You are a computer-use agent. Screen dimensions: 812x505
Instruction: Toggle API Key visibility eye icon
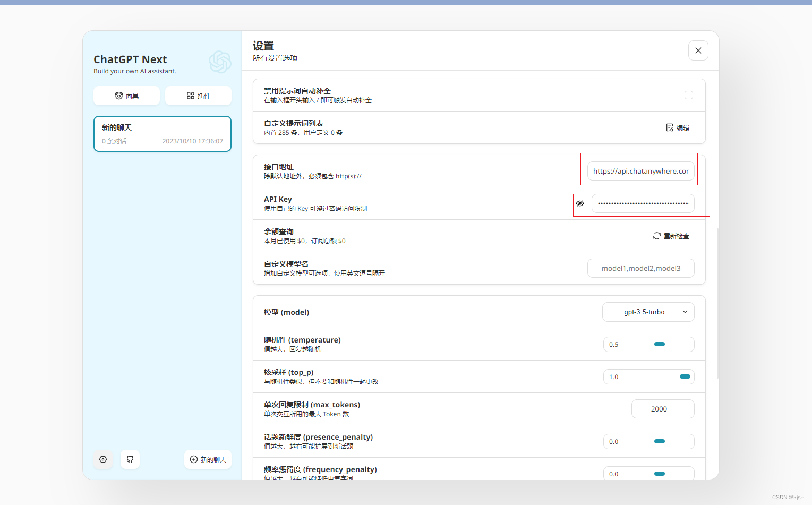point(580,203)
